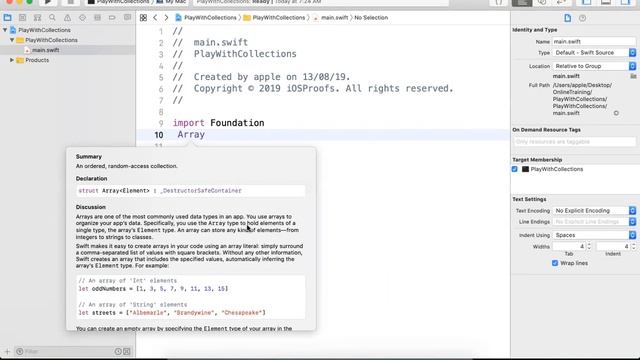Open the Library braces button
The width and height of the screenshot is (640, 360).
click(x=499, y=2)
